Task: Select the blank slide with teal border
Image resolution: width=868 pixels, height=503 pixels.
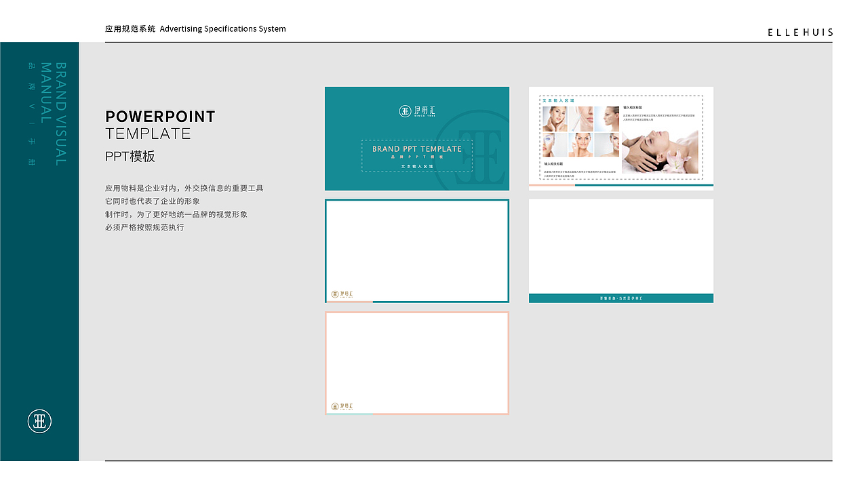Action: [x=417, y=251]
